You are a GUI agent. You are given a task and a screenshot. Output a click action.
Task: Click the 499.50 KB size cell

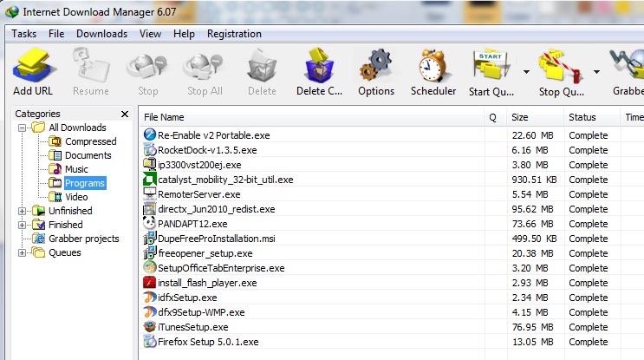tap(534, 239)
